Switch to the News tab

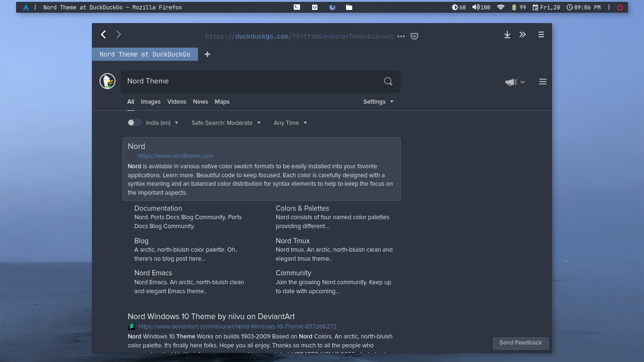tap(200, 102)
